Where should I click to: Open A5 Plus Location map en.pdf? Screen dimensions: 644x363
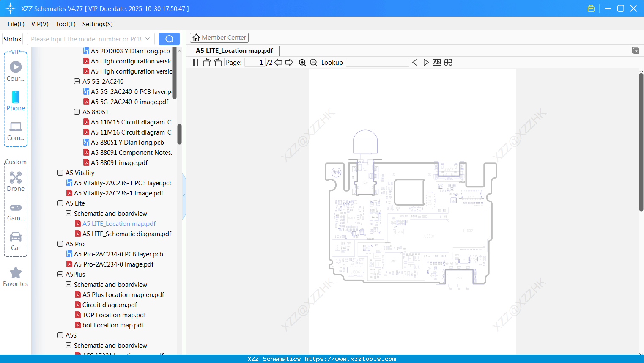[x=120, y=295]
